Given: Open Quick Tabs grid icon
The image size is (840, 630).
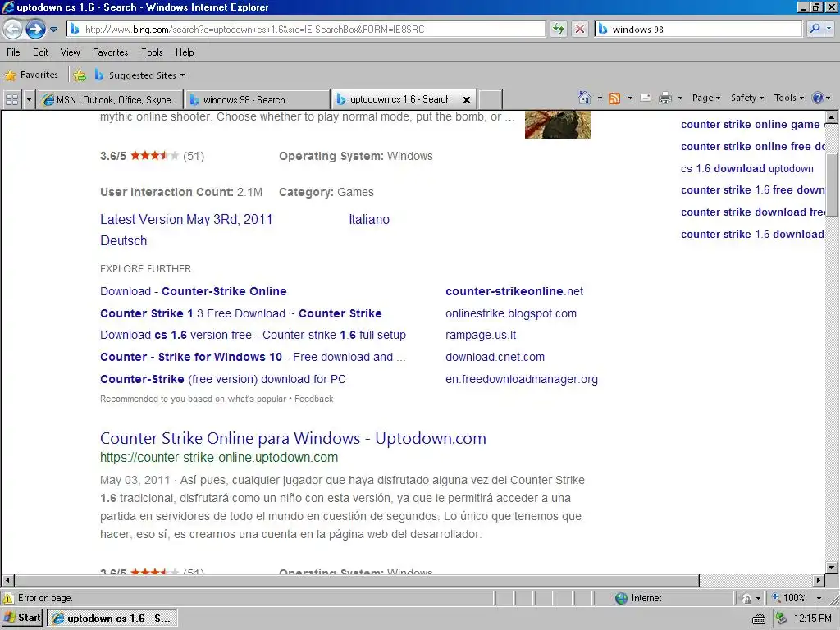Looking at the screenshot, I should tap(11, 99).
